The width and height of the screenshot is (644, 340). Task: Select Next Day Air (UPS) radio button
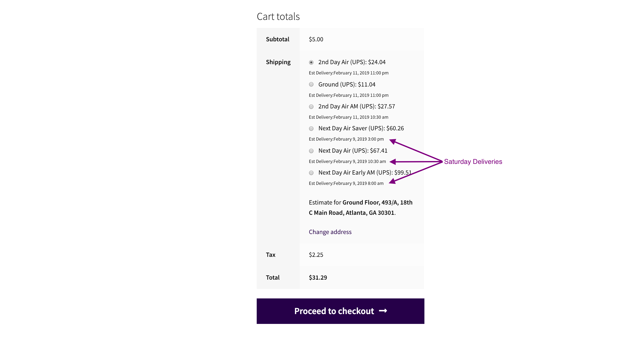311,151
